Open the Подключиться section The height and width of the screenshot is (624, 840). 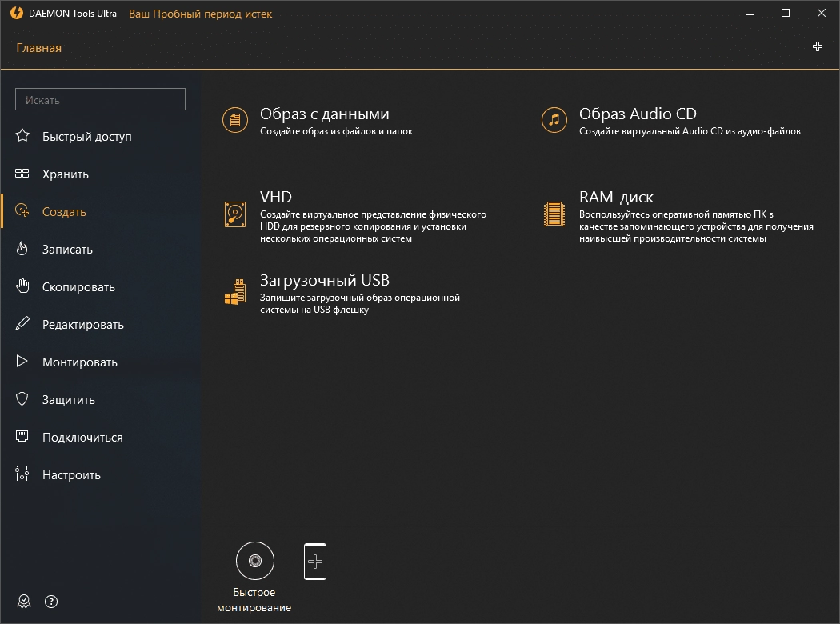click(82, 437)
